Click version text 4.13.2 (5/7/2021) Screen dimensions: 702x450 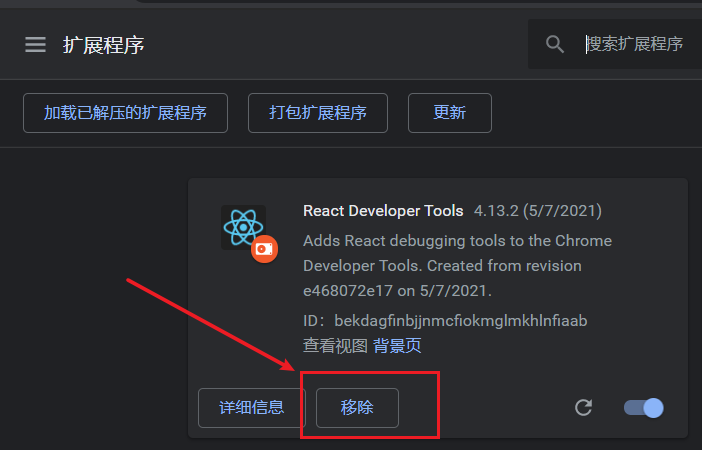[538, 211]
